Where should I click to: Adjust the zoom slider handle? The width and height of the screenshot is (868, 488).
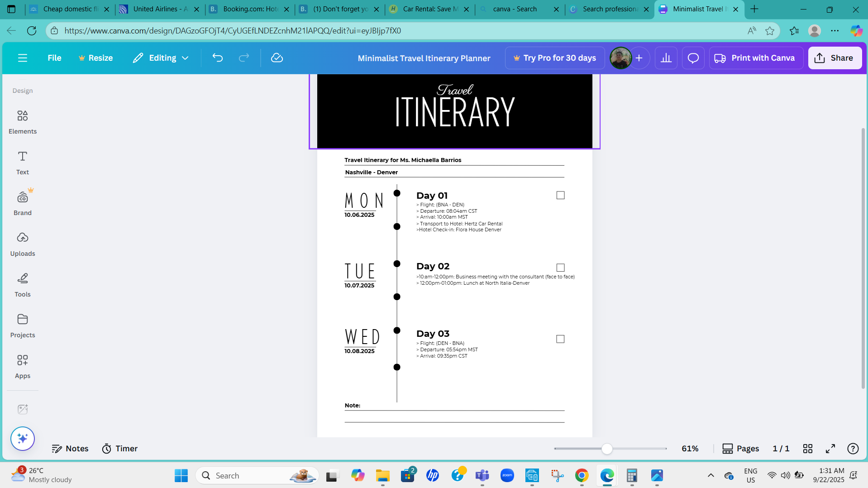[607, 449]
